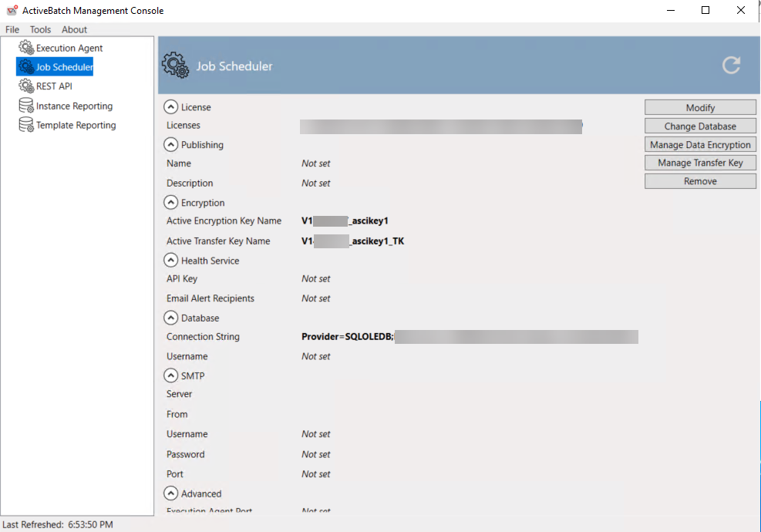Click the Connection String label
761x532 pixels.
click(x=204, y=337)
